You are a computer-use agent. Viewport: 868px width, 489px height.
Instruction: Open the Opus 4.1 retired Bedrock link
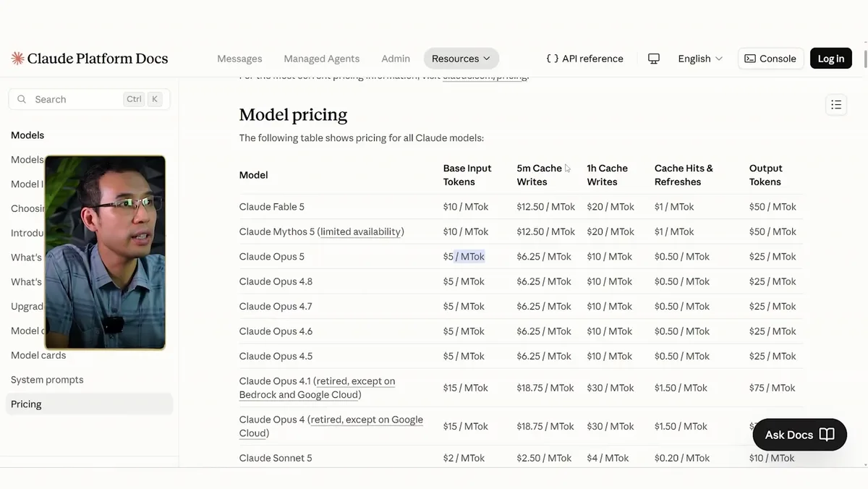click(318, 388)
